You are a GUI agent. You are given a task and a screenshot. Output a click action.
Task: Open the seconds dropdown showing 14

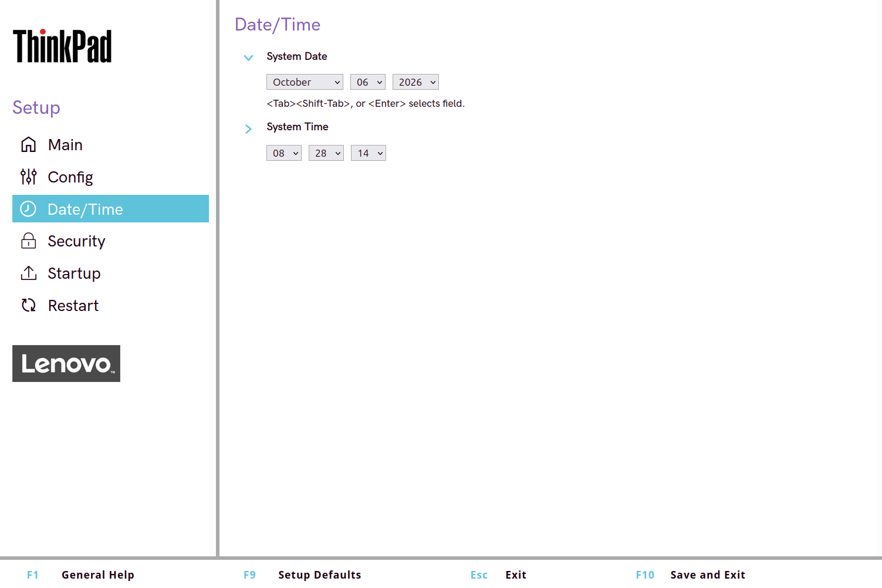tap(369, 153)
